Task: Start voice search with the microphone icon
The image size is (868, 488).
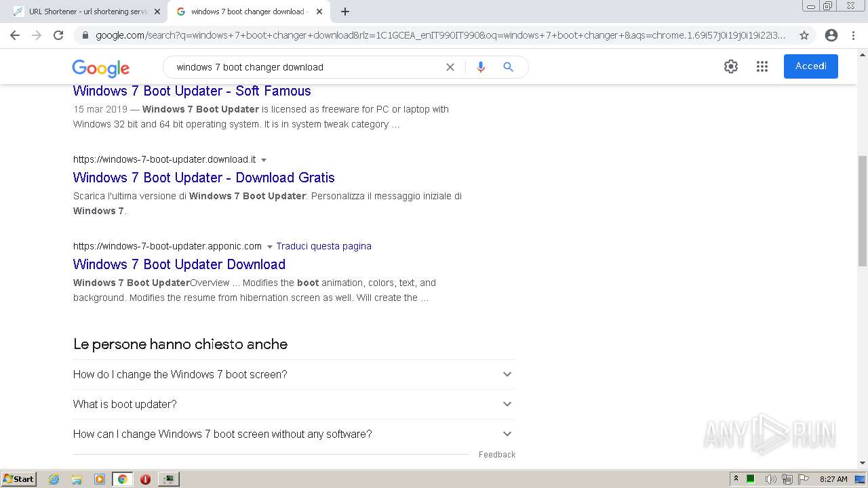Action: 481,67
